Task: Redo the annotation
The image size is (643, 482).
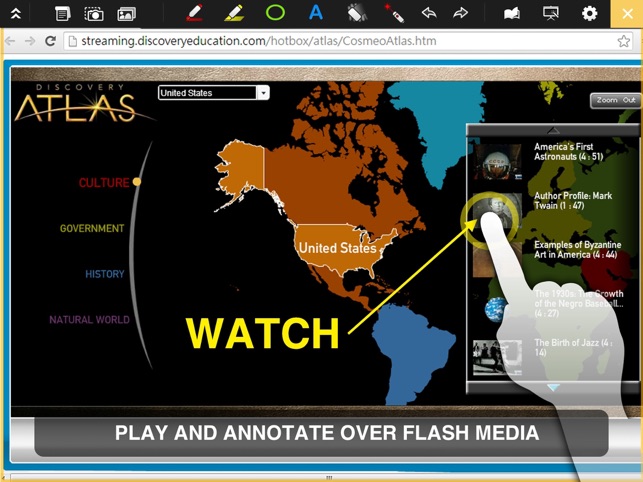Action: (x=461, y=13)
